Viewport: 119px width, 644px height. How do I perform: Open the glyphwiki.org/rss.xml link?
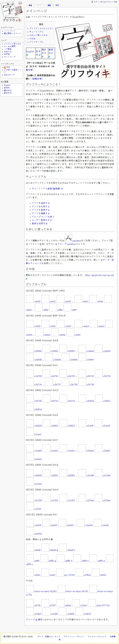tap(100, 275)
